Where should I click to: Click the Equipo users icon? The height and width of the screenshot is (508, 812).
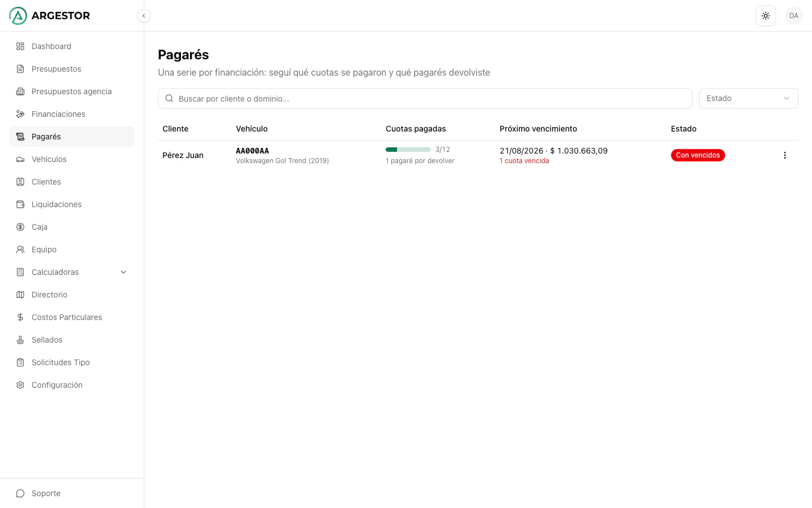(x=20, y=249)
